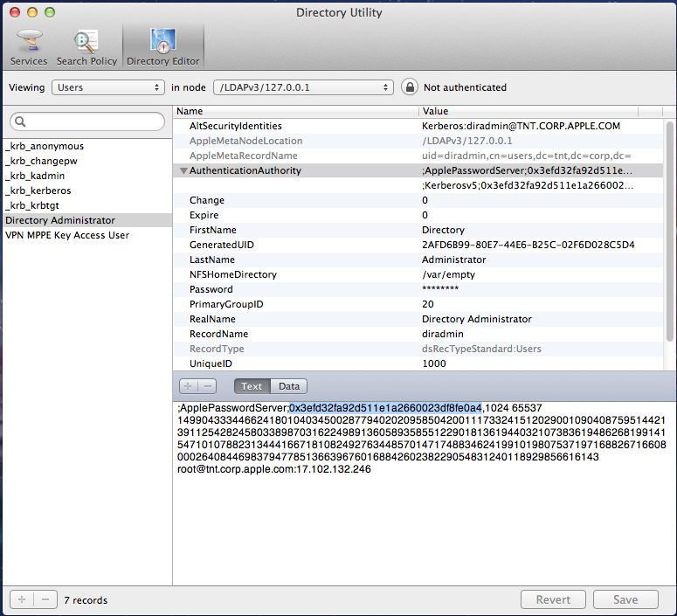Zoom the Directory Utility window
The width and height of the screenshot is (677, 616).
pyautogui.click(x=50, y=12)
